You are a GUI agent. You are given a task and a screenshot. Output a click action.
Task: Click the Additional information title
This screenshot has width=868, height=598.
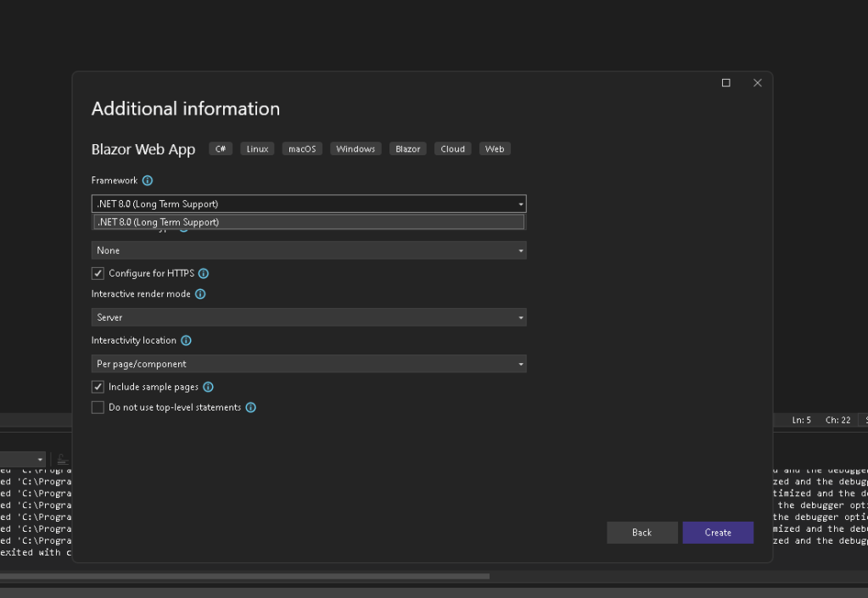[x=186, y=109]
